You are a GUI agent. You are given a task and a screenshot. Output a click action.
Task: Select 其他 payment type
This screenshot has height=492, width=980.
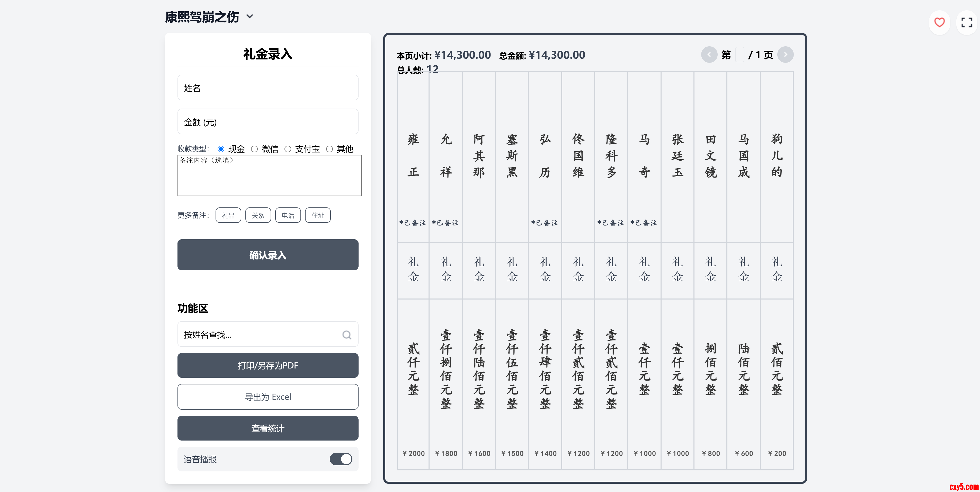329,149
